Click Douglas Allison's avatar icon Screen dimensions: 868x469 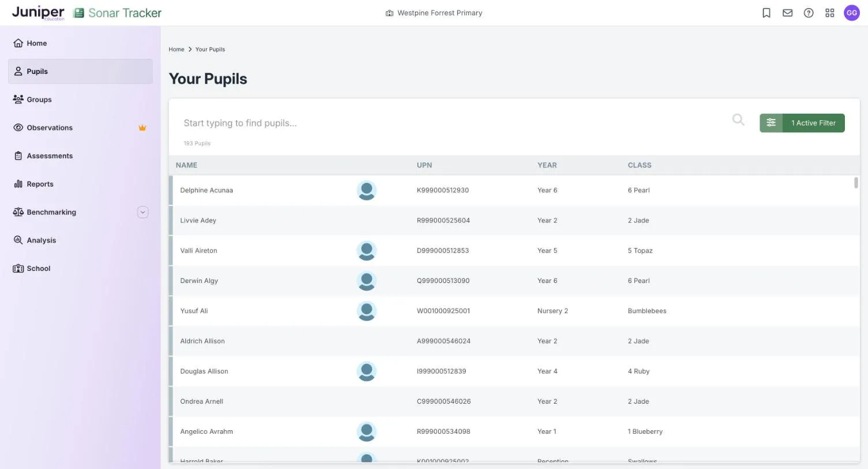(366, 371)
